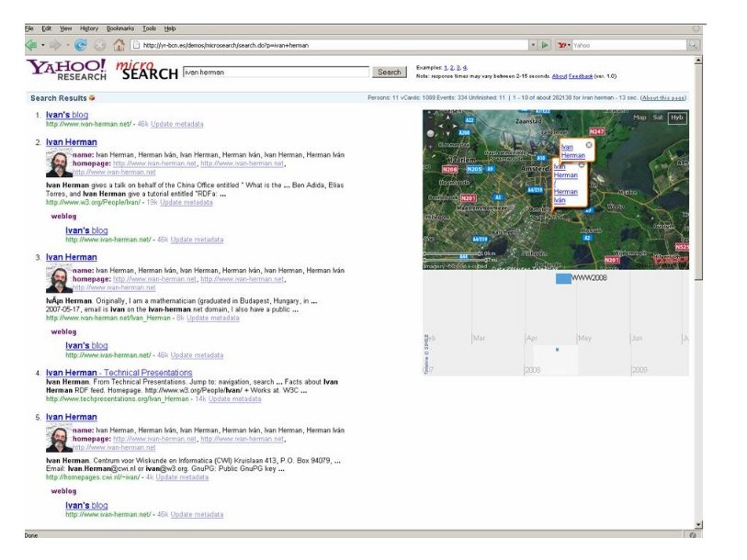Switch the map to Sat view
The height and width of the screenshot is (560, 747).
(658, 118)
